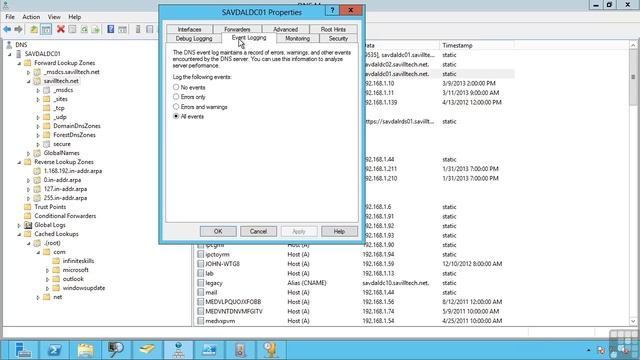
Task: Select Errors and warnings radio button
Action: [x=176, y=107]
